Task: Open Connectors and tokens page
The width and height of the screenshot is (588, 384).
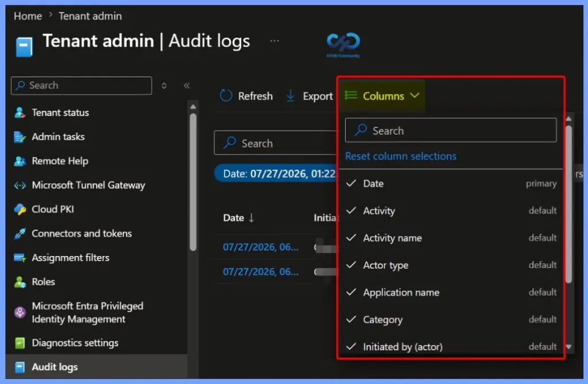Action: coord(82,234)
